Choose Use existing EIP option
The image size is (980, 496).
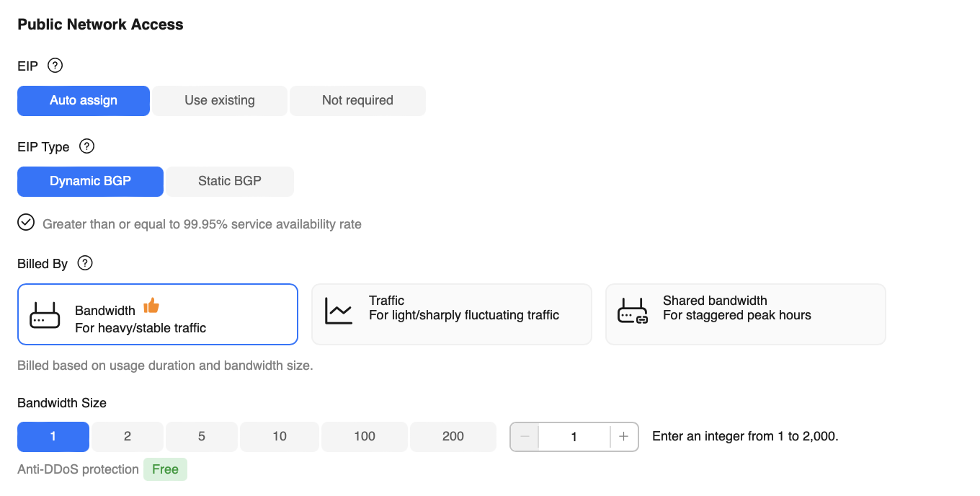[x=220, y=101]
